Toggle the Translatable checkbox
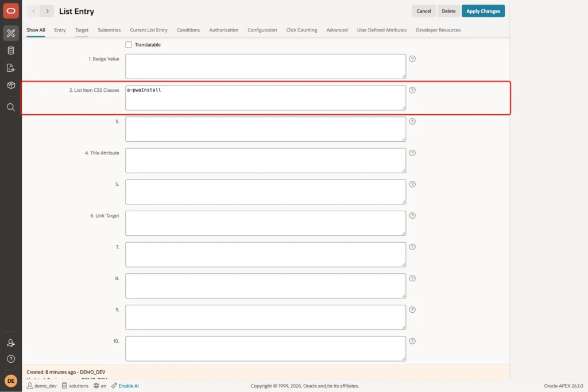Image resolution: width=588 pixels, height=392 pixels. point(129,45)
